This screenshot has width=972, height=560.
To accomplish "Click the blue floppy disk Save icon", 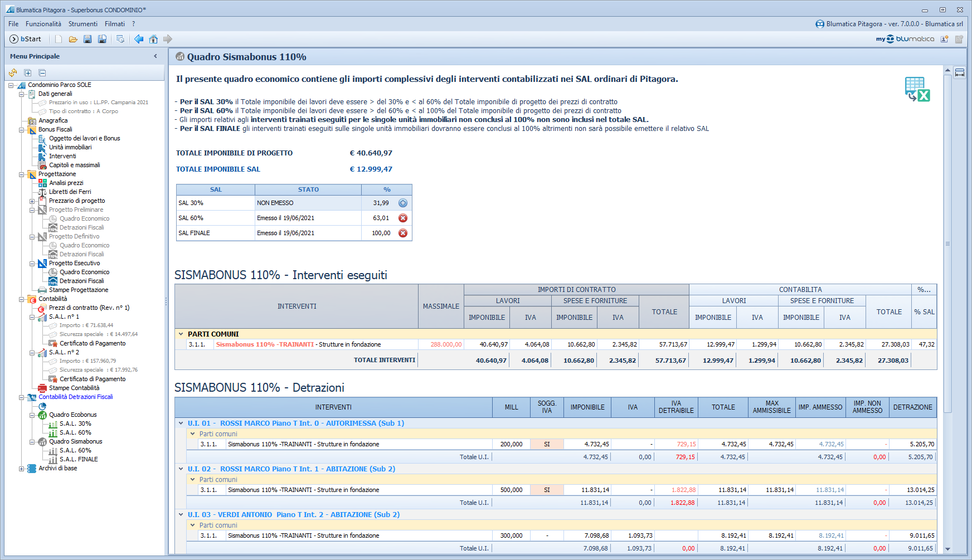I will coord(88,39).
